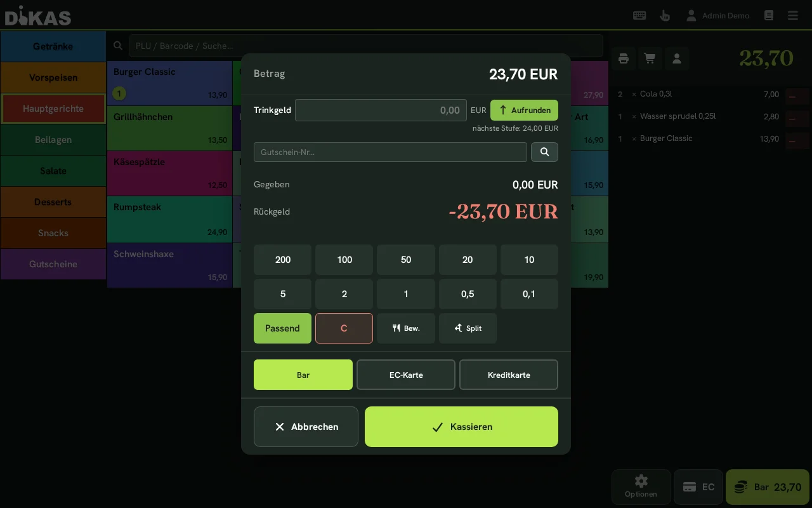Click the keyboard icon in top bar
This screenshot has width=812, height=508.
click(x=639, y=15)
